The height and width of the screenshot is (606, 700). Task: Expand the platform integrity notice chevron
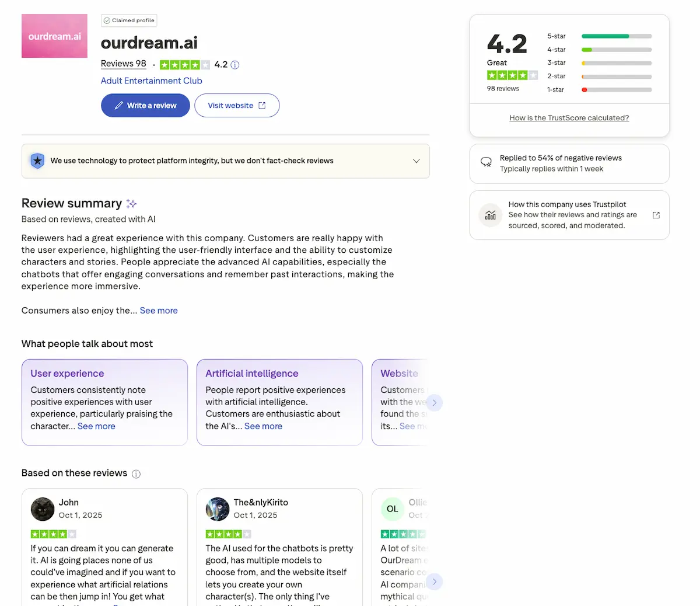click(x=416, y=161)
